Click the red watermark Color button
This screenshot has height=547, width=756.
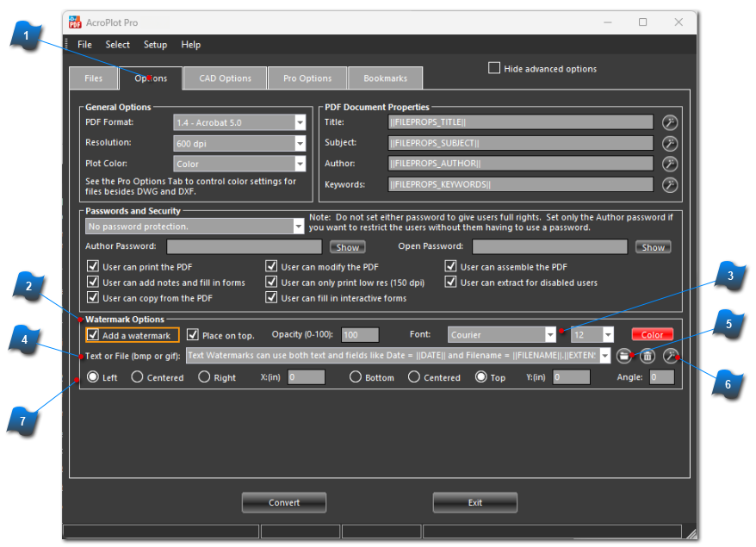tap(653, 334)
